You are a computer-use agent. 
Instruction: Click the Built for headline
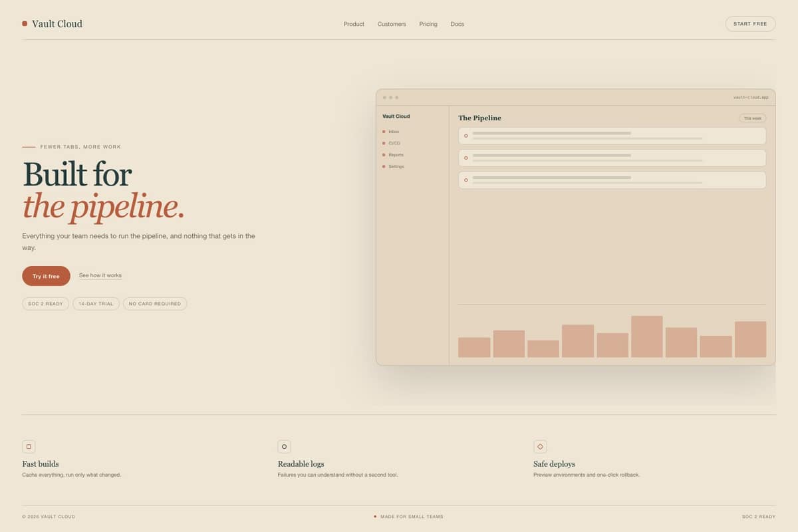click(77, 174)
